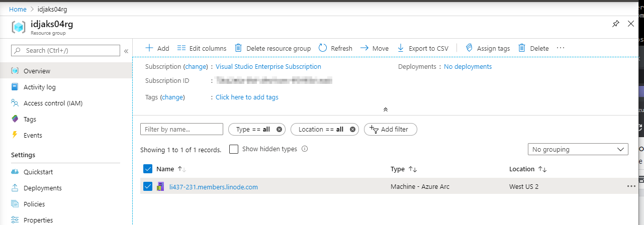Open Policies under Settings
The width and height of the screenshot is (644, 225).
point(34,204)
